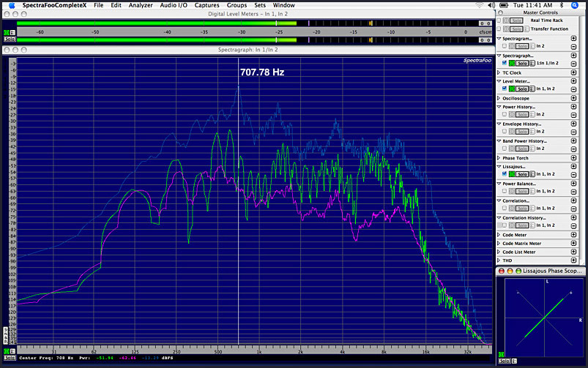Click the plus icon beside Code Meter
The height and width of the screenshot is (368, 588).
(x=573, y=235)
